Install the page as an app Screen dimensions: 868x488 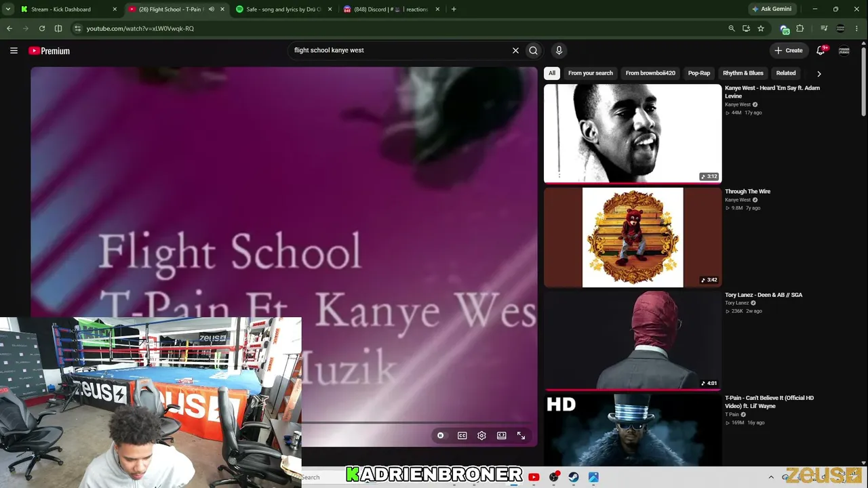[x=746, y=28]
